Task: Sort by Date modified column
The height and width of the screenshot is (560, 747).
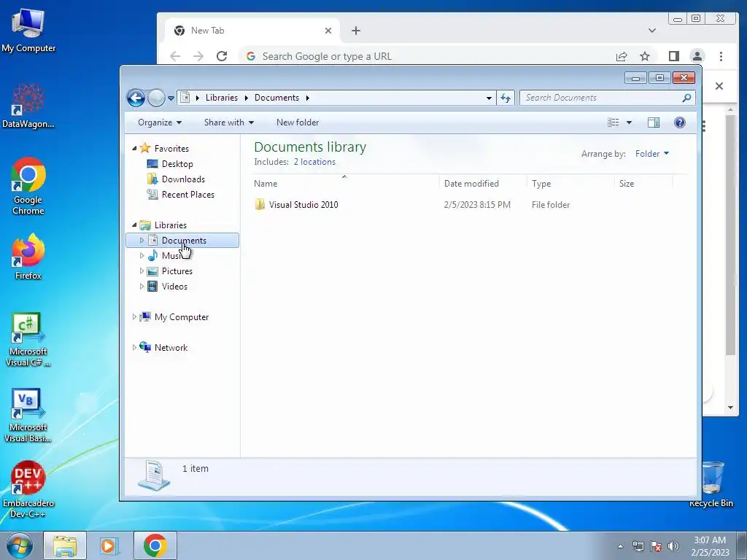Action: pos(483,183)
